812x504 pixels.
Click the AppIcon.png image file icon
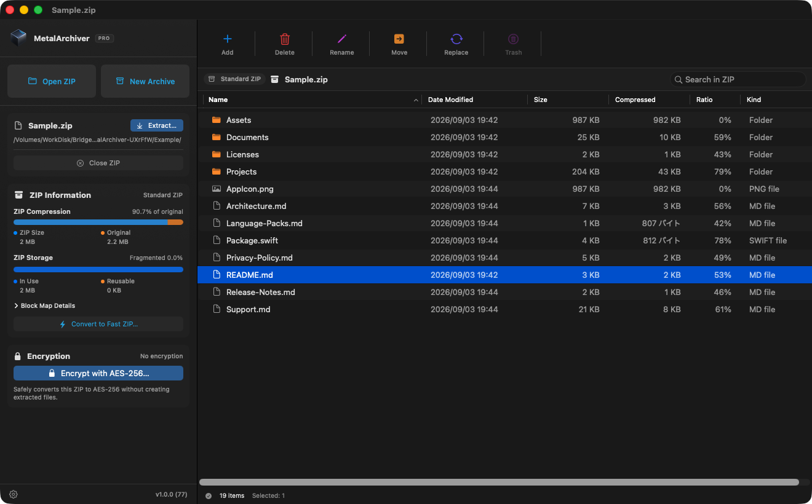[216, 189]
